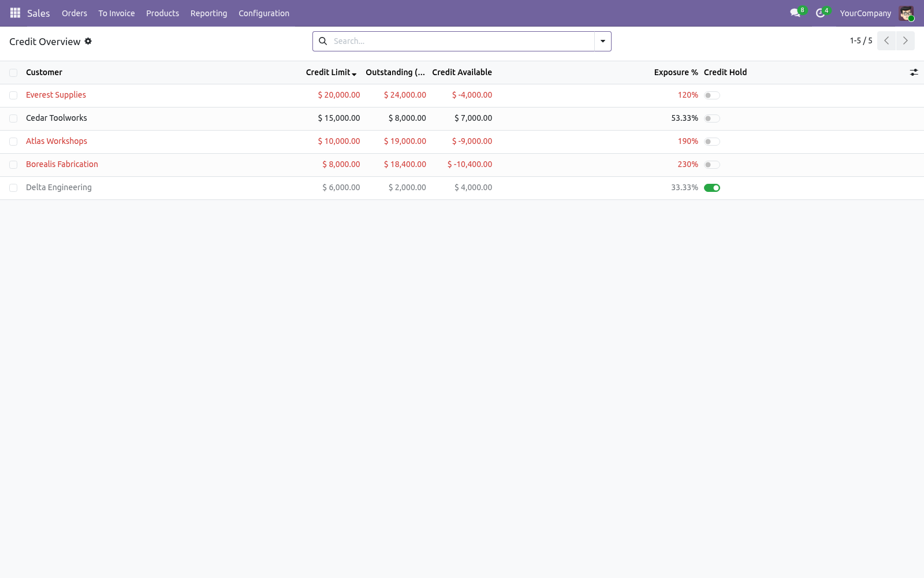Open the Reporting menu
The image size is (924, 578).
pyautogui.click(x=209, y=13)
